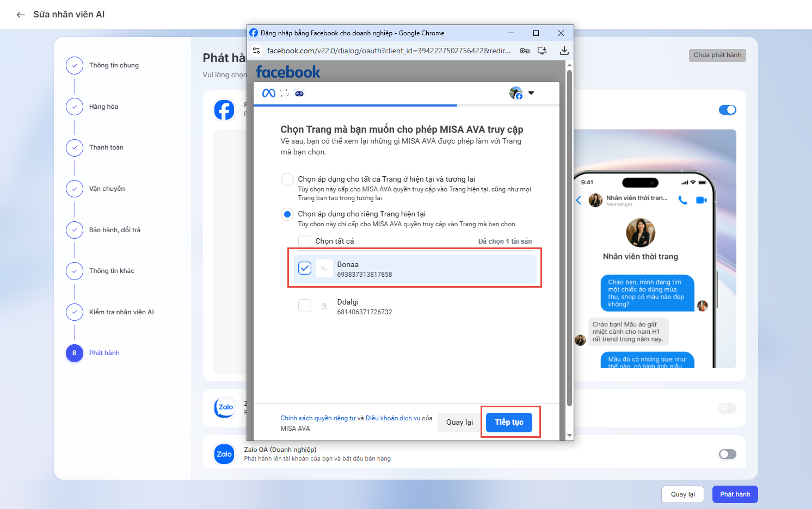This screenshot has width=812, height=509.
Task: Uncheck the Bonaa page checkbox
Action: tap(305, 268)
